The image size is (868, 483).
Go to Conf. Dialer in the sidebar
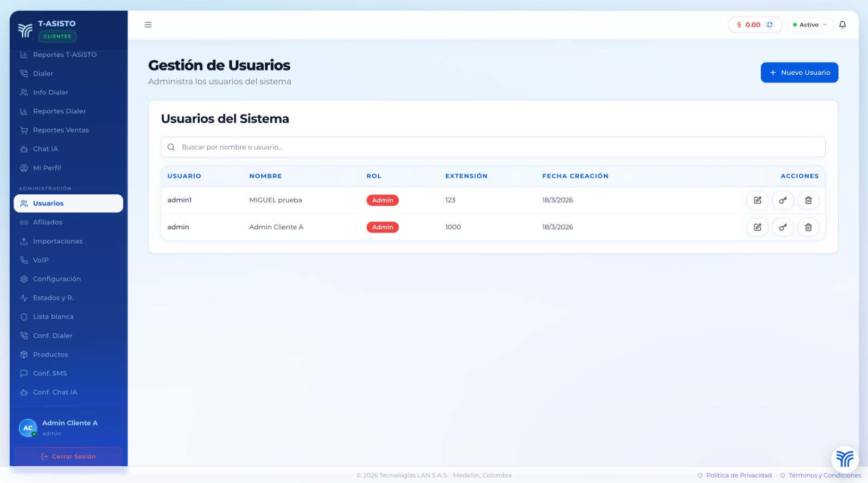tap(53, 336)
